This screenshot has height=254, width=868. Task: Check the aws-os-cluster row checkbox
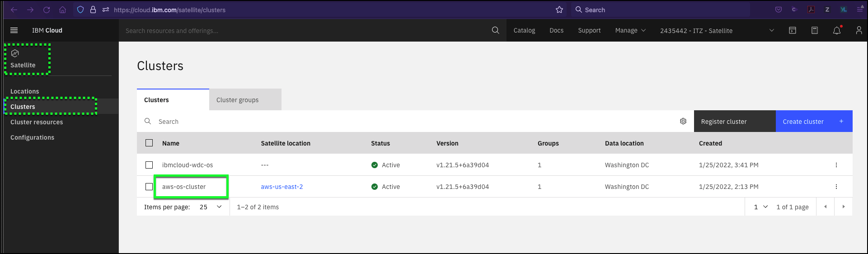coord(149,187)
